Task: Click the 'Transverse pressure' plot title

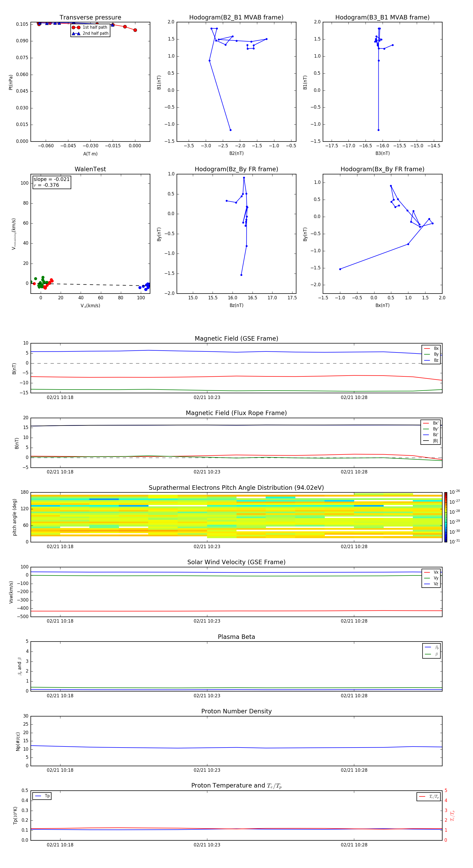Action: (x=90, y=18)
